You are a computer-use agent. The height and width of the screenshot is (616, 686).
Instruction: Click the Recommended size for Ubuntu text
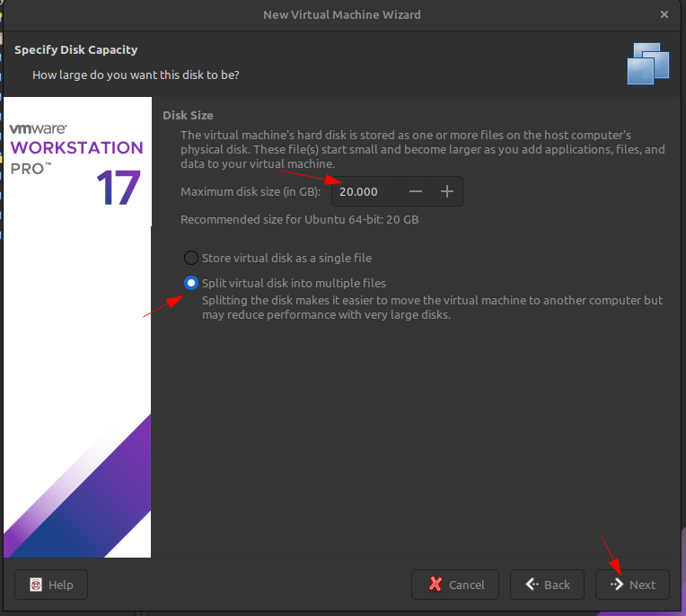300,219
